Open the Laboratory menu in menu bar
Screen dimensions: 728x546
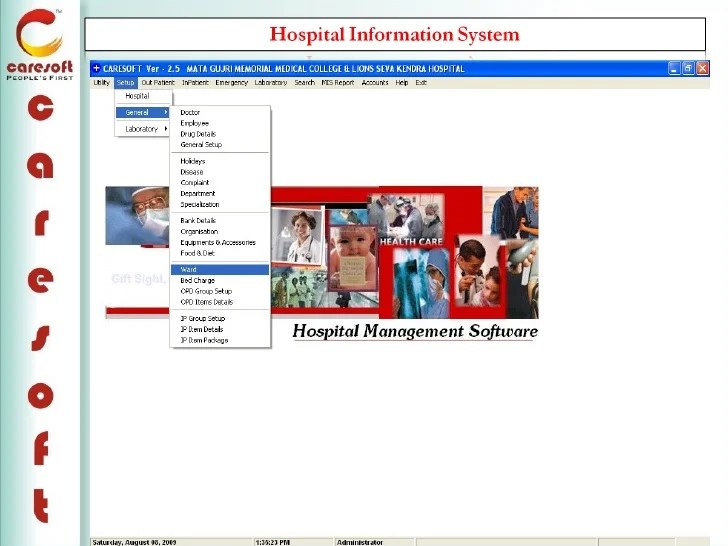[x=271, y=83]
